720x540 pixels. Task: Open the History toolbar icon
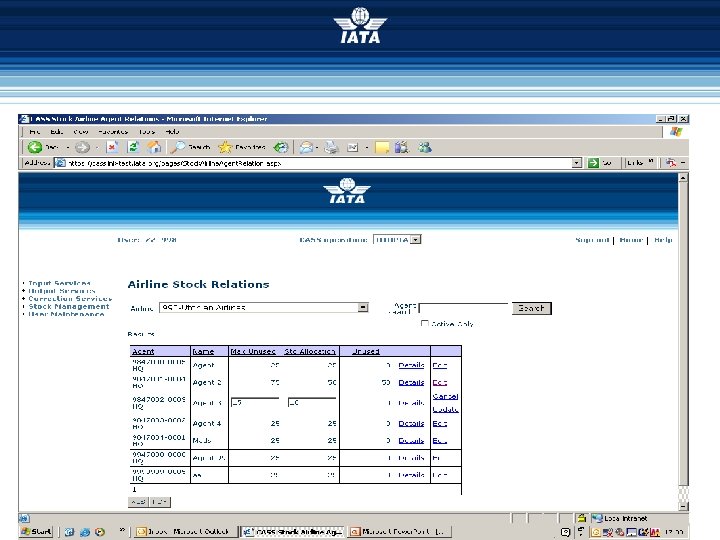(281, 147)
